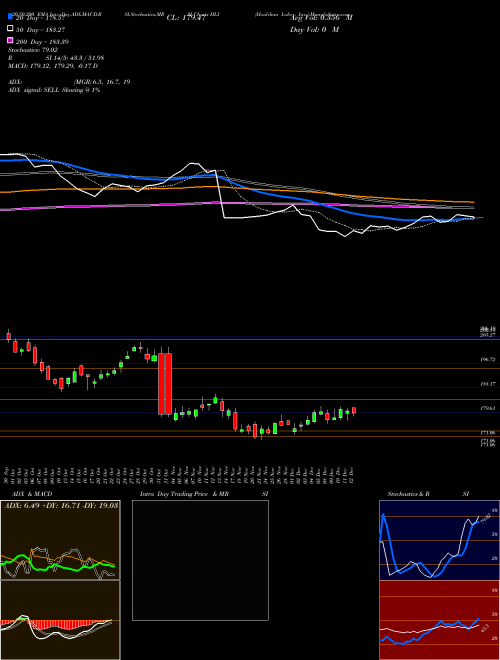This screenshot has height=660, width=500.
Task: Click the RSI 14/5 values line
Action: pos(56,58)
